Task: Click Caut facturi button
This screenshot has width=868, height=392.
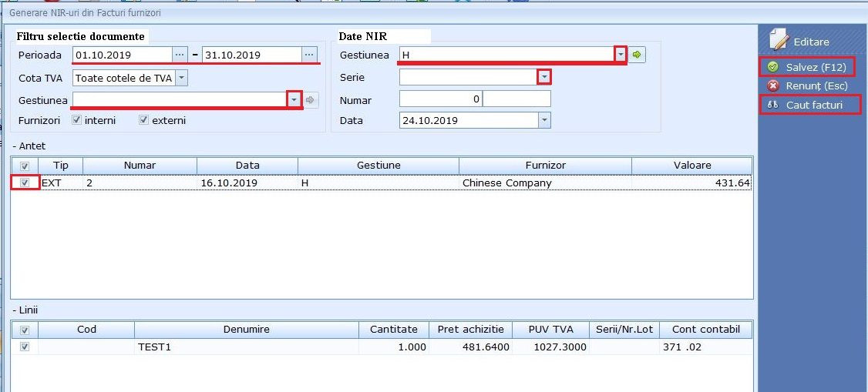Action: pos(810,105)
